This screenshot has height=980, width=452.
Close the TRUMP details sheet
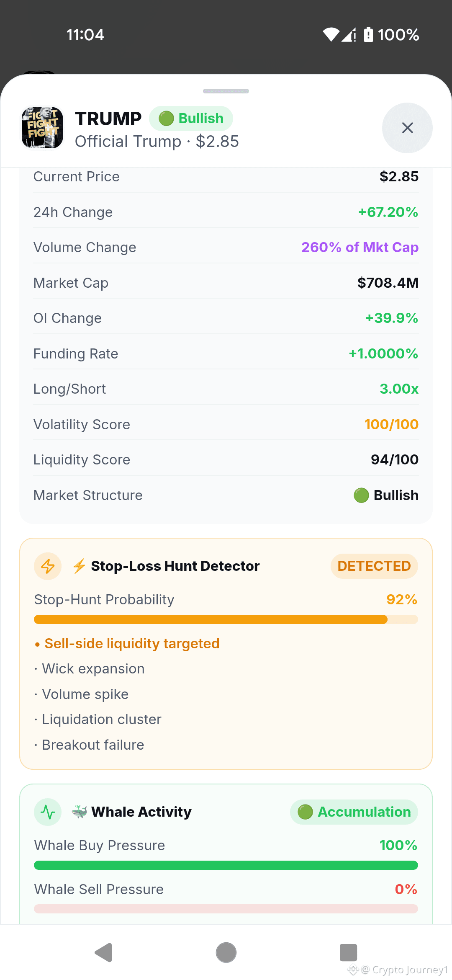[x=407, y=128]
